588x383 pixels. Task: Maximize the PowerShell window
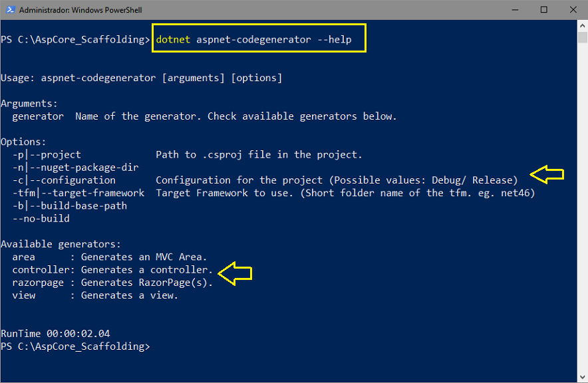543,10
